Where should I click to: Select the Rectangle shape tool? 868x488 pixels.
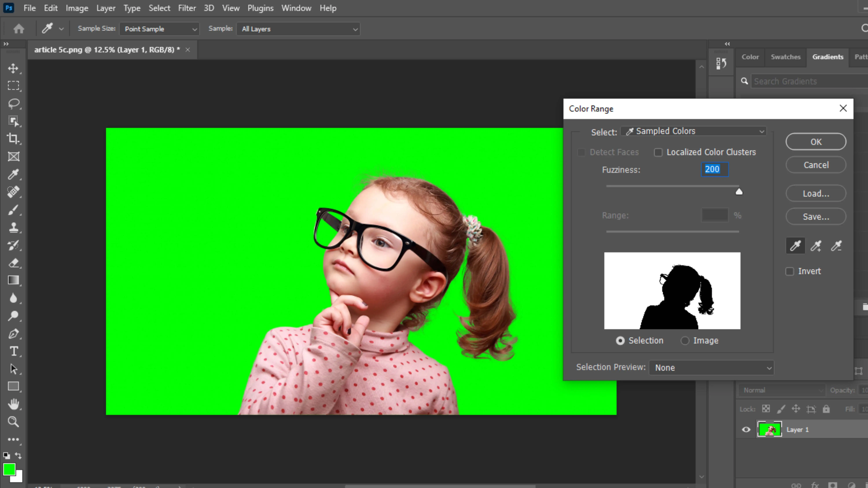point(13,386)
